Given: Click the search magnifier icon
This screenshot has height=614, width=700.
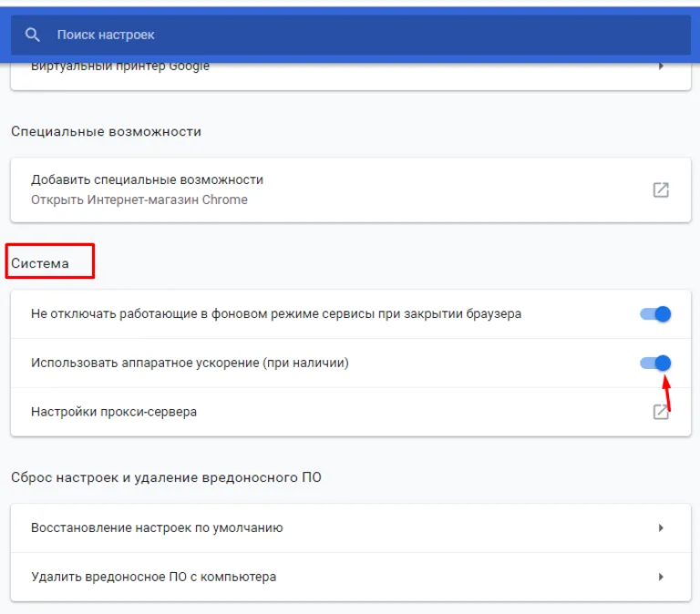Looking at the screenshot, I should [x=32, y=35].
